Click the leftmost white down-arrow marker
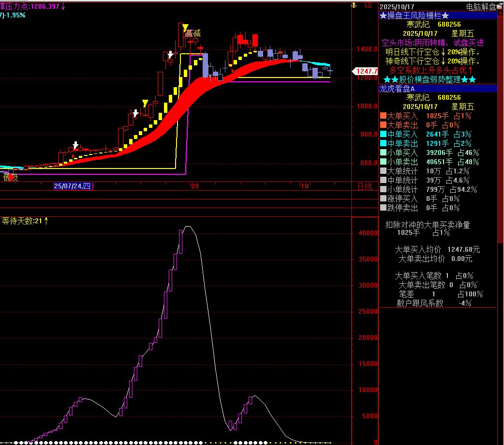 [x=75, y=145]
